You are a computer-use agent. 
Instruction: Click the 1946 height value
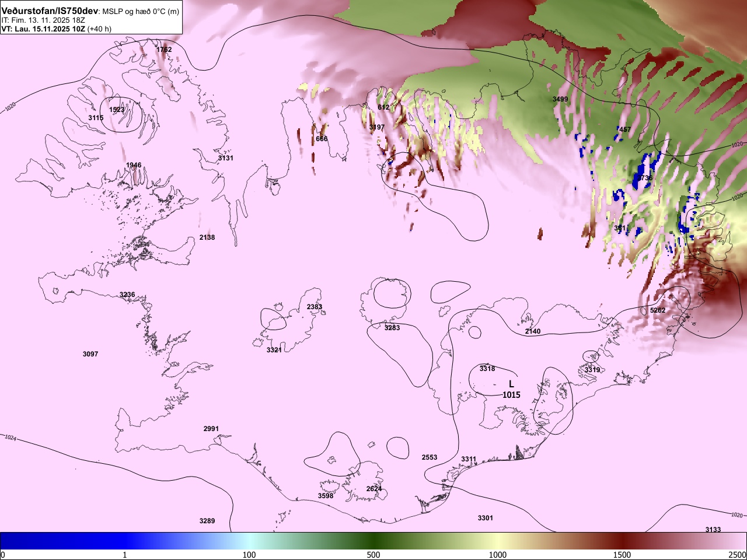(134, 165)
